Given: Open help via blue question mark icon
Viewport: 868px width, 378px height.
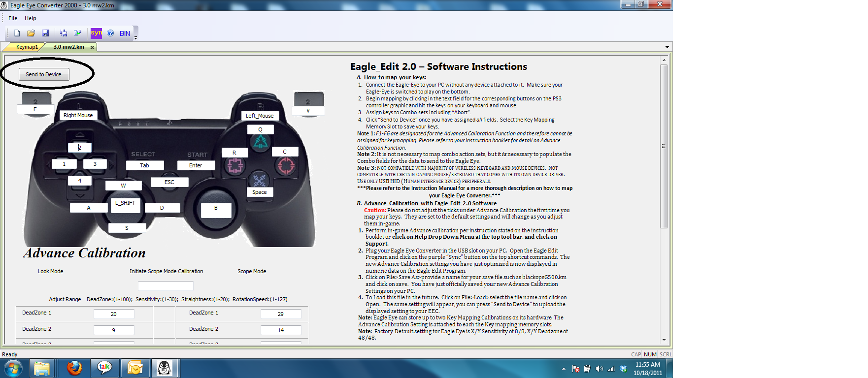Looking at the screenshot, I should click(x=110, y=33).
